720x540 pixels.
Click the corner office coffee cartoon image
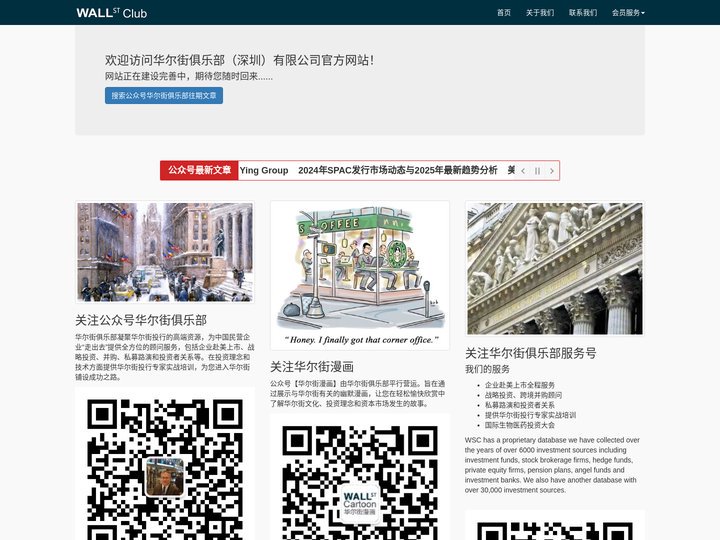[x=360, y=275]
